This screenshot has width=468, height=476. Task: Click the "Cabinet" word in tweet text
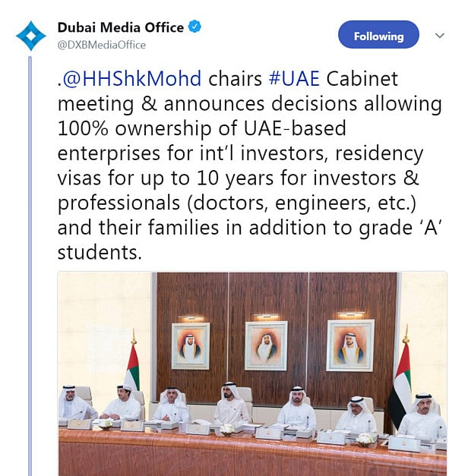point(362,79)
